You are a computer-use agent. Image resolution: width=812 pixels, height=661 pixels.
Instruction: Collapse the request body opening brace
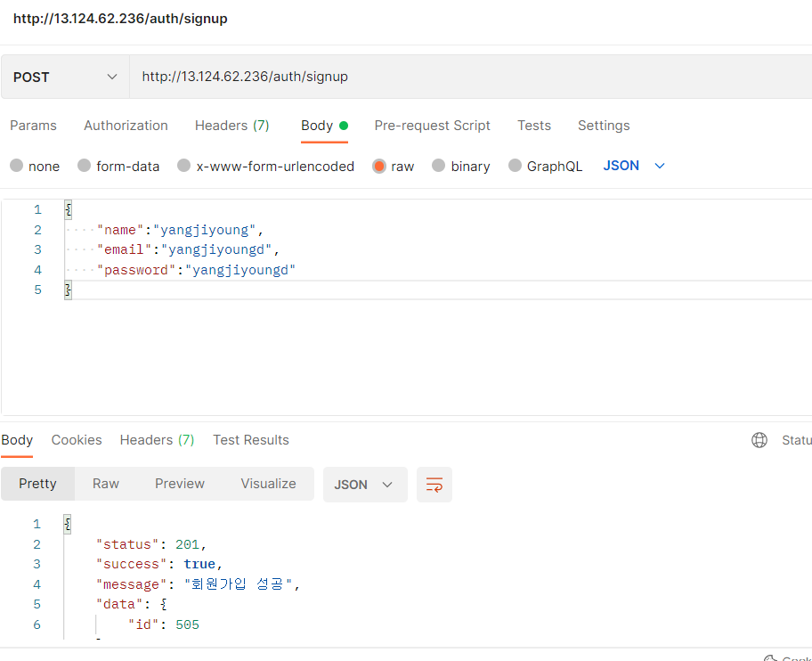coord(68,210)
